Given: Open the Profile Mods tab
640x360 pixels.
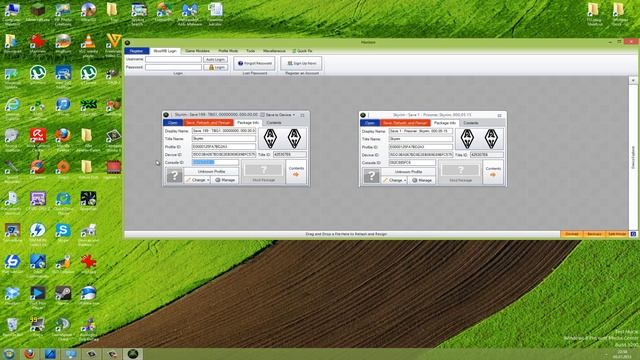Looking at the screenshot, I should tap(228, 51).
